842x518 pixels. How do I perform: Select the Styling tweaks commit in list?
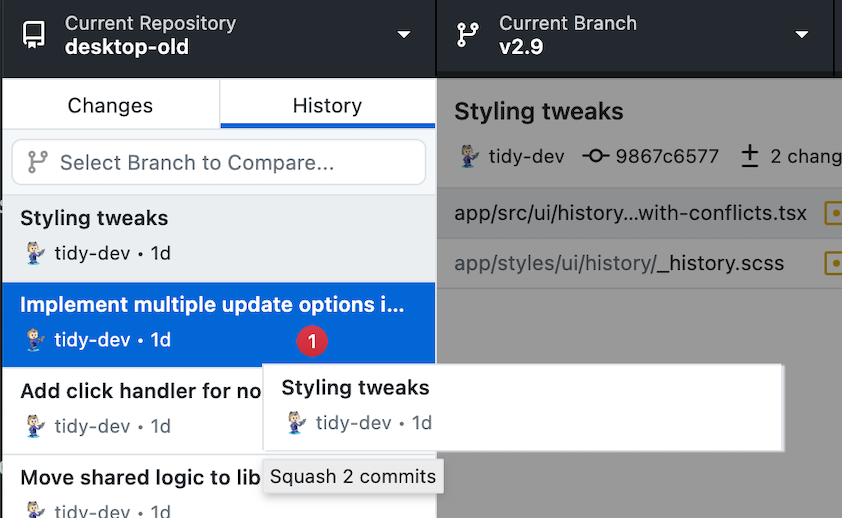coord(219,238)
